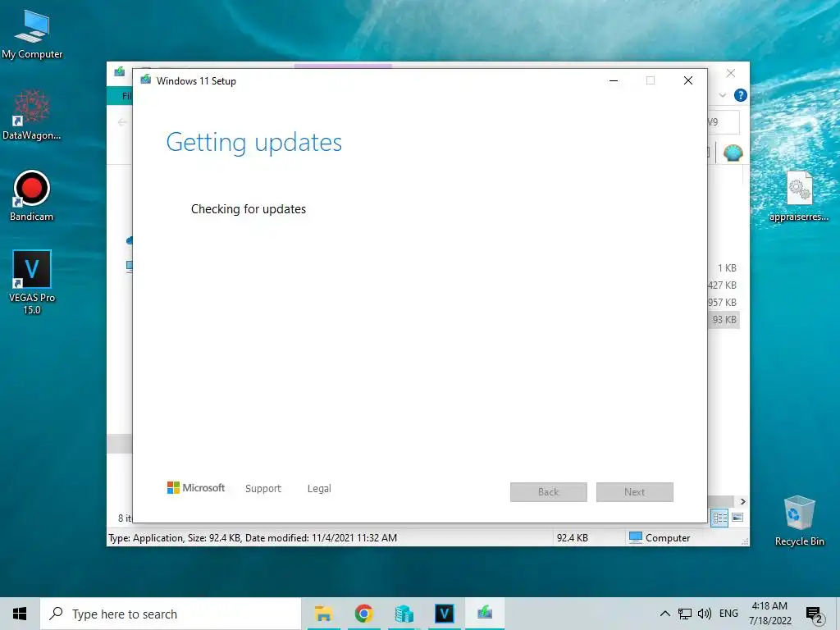Click the taskbar search box
This screenshot has height=630, width=840.
click(x=171, y=614)
